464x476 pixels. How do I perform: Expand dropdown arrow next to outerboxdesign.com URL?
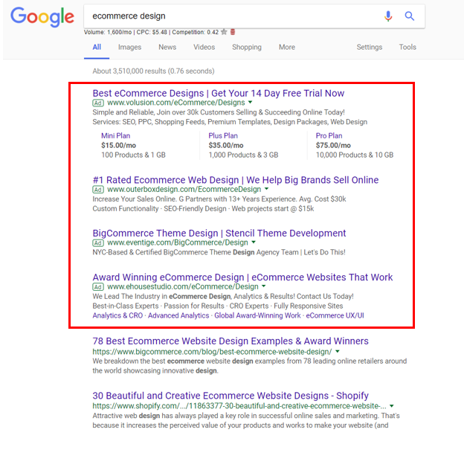pos(266,189)
